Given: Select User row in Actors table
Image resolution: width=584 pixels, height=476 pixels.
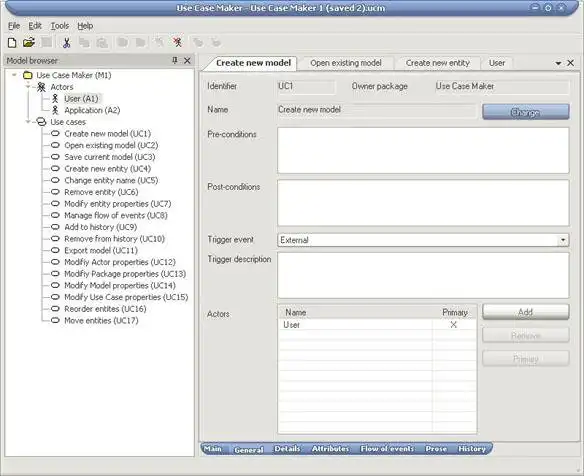Looking at the screenshot, I should pyautogui.click(x=377, y=325).
